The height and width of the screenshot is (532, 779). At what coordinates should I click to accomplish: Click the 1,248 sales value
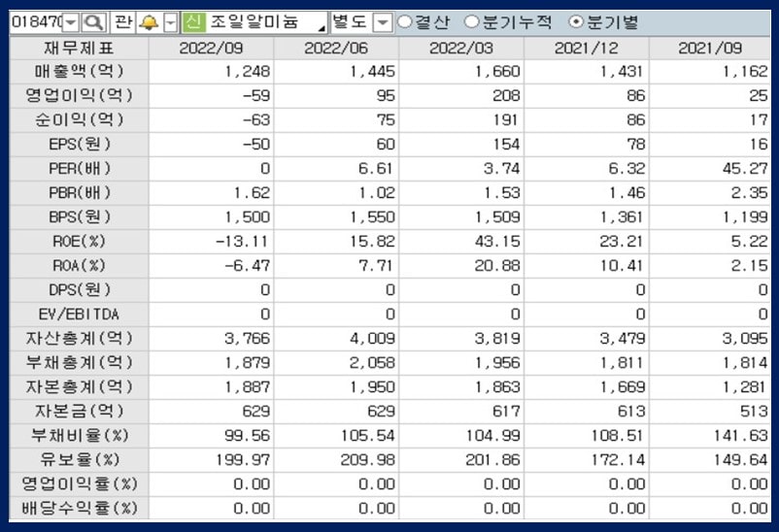[x=248, y=72]
